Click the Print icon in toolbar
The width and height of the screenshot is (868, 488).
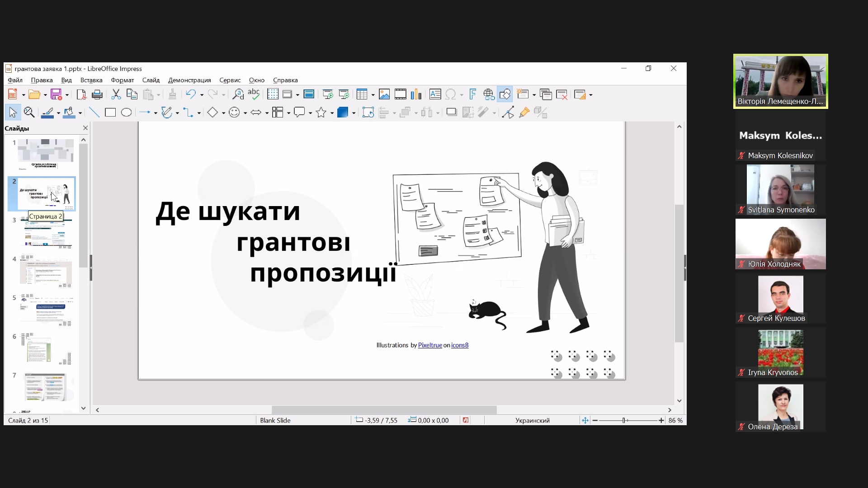[97, 94]
